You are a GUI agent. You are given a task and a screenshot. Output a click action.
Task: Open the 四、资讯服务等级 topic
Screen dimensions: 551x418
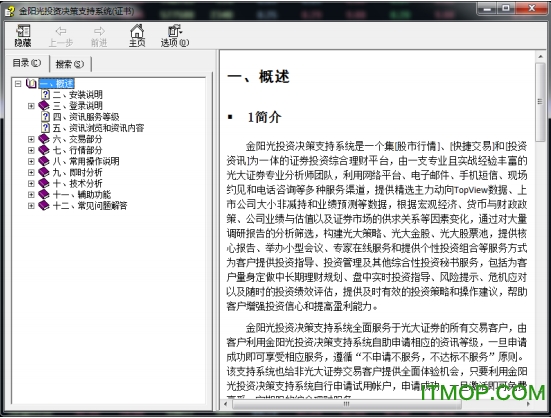point(86,117)
